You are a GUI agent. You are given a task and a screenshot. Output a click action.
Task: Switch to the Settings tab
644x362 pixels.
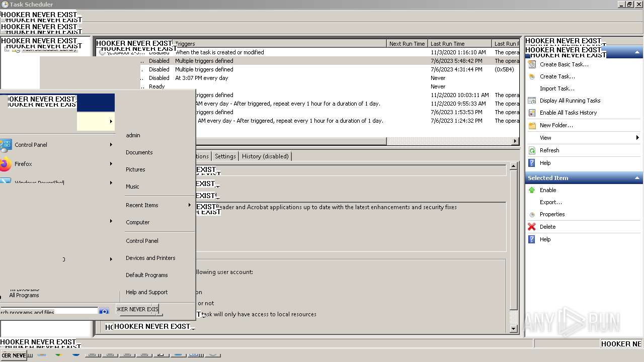coord(225,156)
